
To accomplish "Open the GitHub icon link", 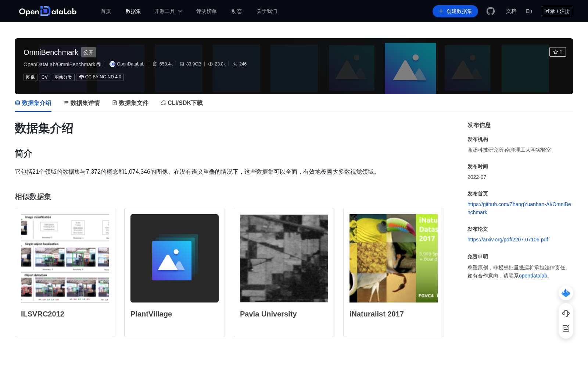I will 491,11.
